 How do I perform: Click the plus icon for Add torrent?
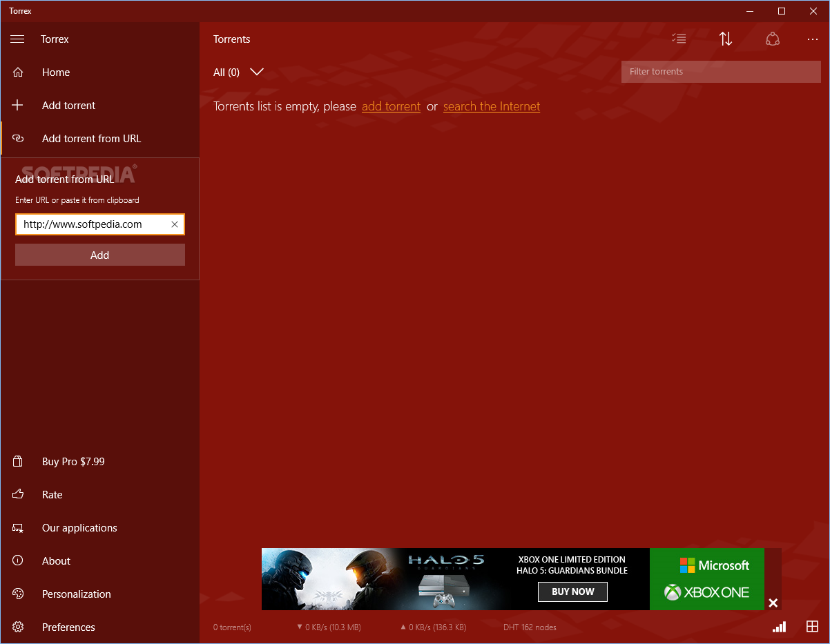[18, 106]
